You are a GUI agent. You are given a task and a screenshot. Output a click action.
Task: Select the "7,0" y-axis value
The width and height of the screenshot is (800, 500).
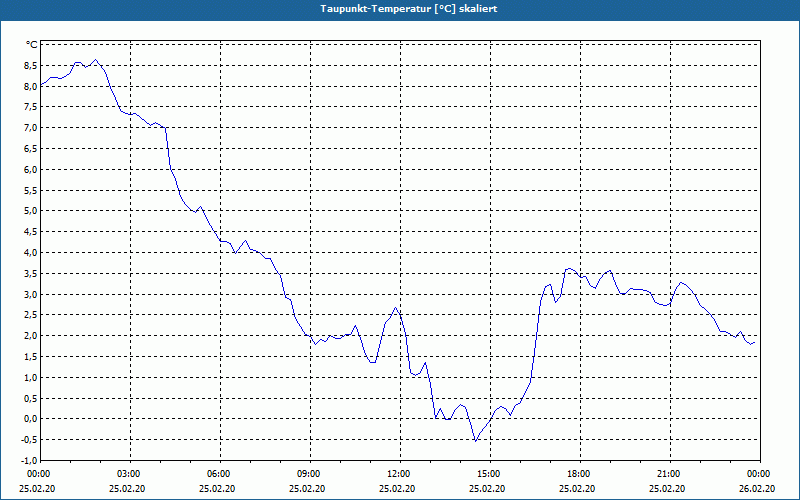tap(30, 128)
